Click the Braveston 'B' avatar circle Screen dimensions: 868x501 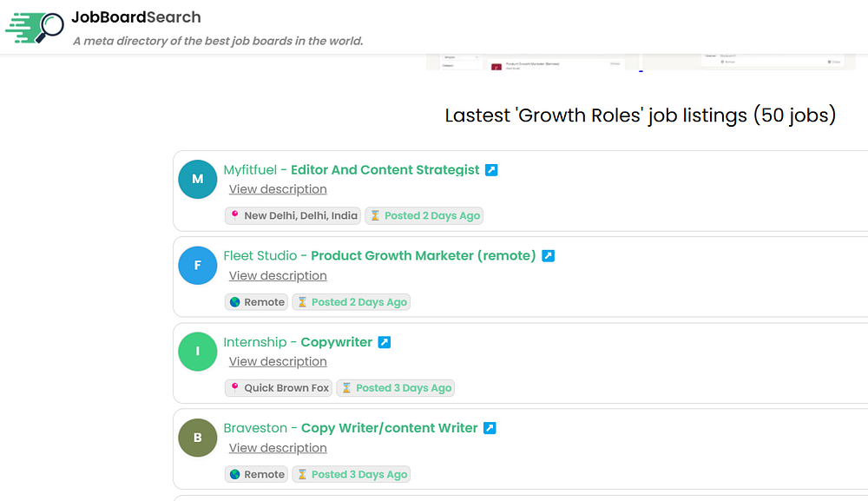(x=198, y=438)
